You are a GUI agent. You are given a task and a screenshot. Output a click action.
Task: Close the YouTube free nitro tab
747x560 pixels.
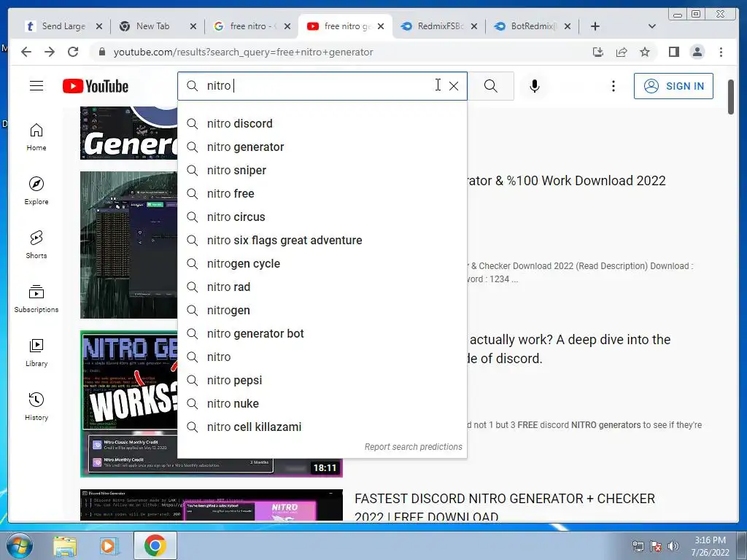coord(381,26)
